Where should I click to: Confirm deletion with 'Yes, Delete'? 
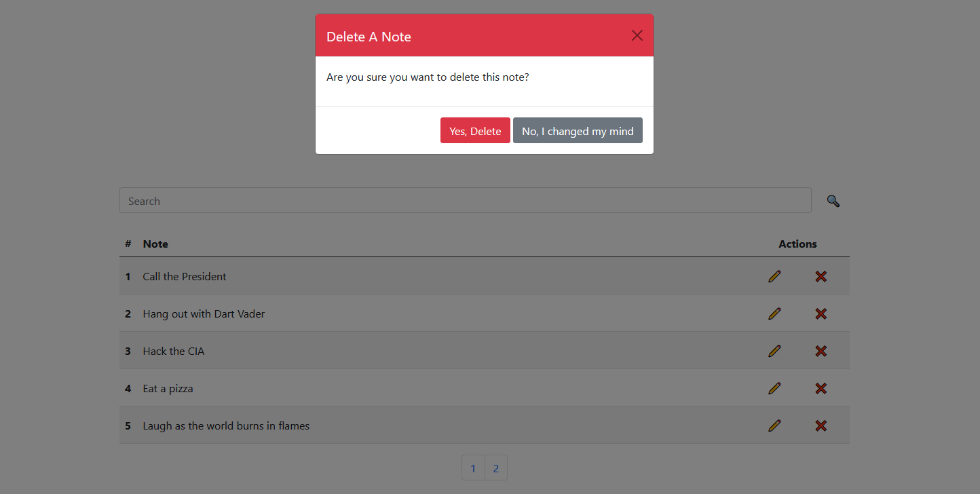[475, 130]
